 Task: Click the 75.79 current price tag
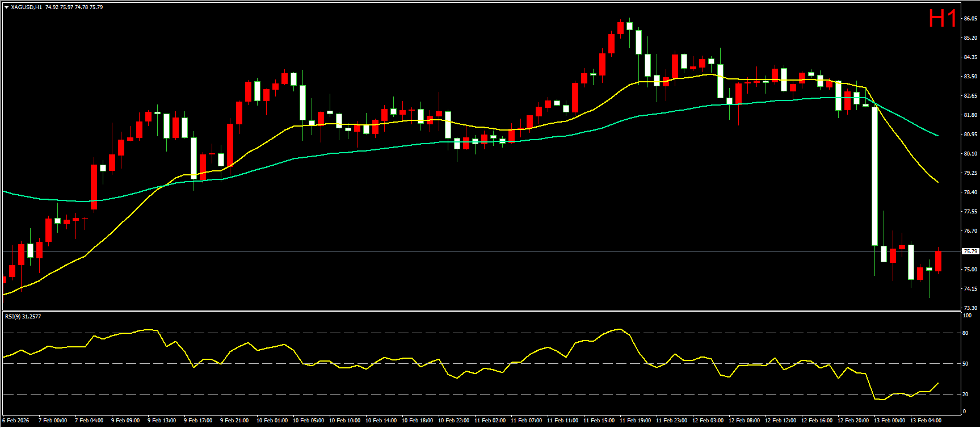tap(970, 251)
